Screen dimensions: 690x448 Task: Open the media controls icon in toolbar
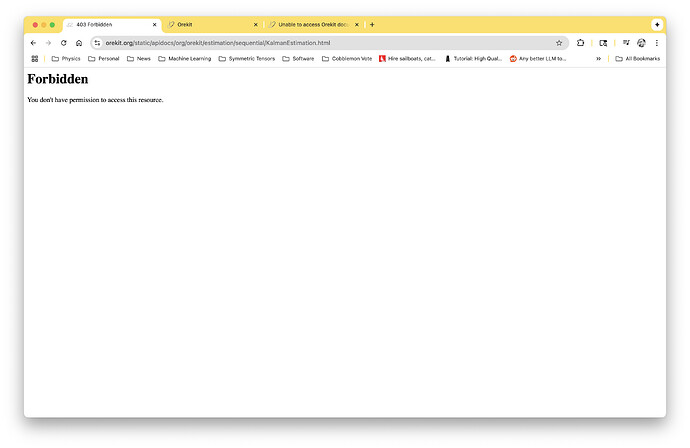(x=626, y=43)
